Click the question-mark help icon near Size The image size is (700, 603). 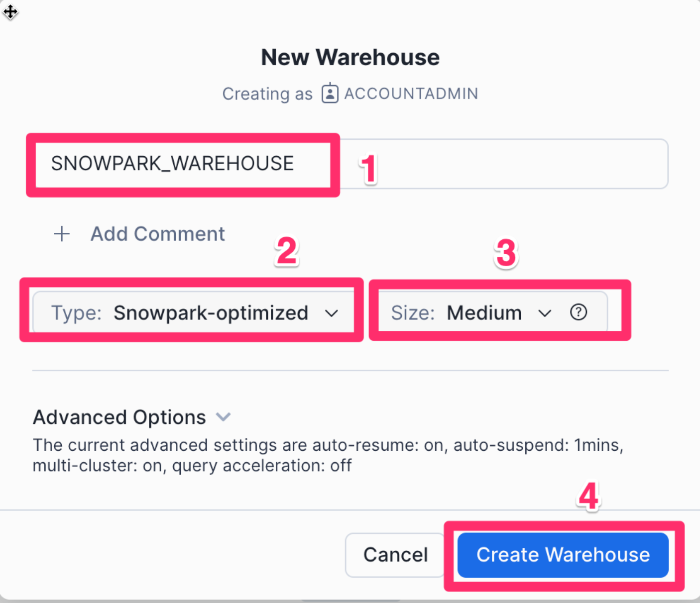click(579, 312)
